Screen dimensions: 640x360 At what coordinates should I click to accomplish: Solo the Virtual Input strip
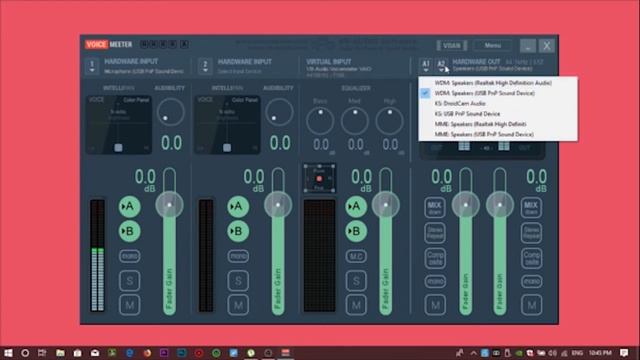(356, 280)
